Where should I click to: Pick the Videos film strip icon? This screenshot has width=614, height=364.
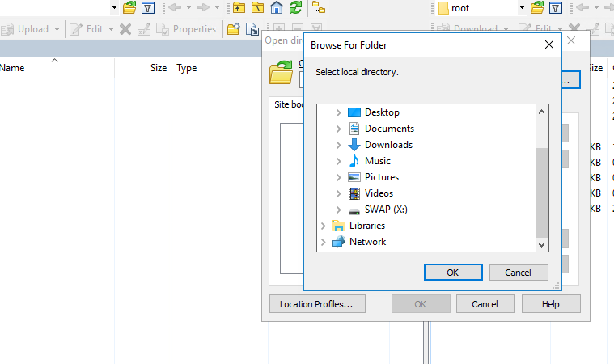[354, 193]
